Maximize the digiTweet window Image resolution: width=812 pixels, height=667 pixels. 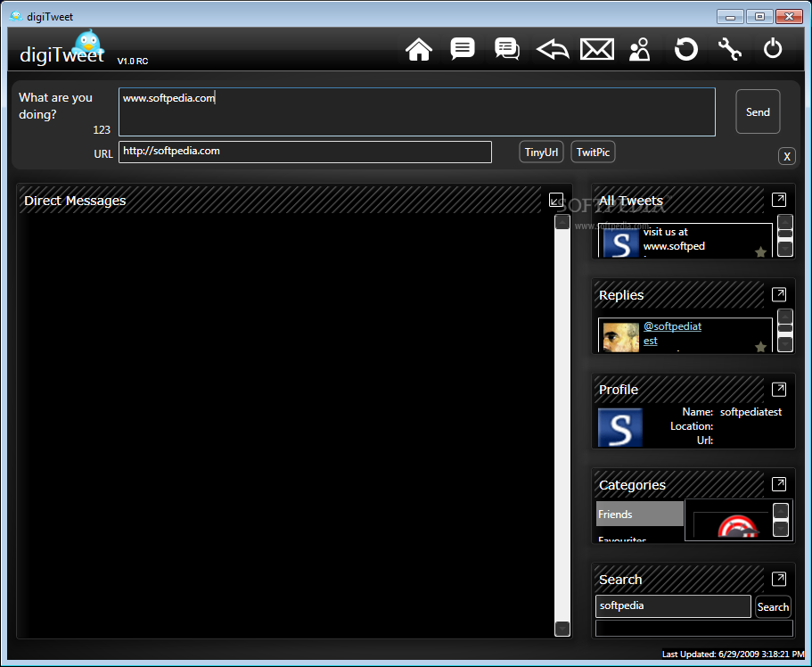(759, 17)
